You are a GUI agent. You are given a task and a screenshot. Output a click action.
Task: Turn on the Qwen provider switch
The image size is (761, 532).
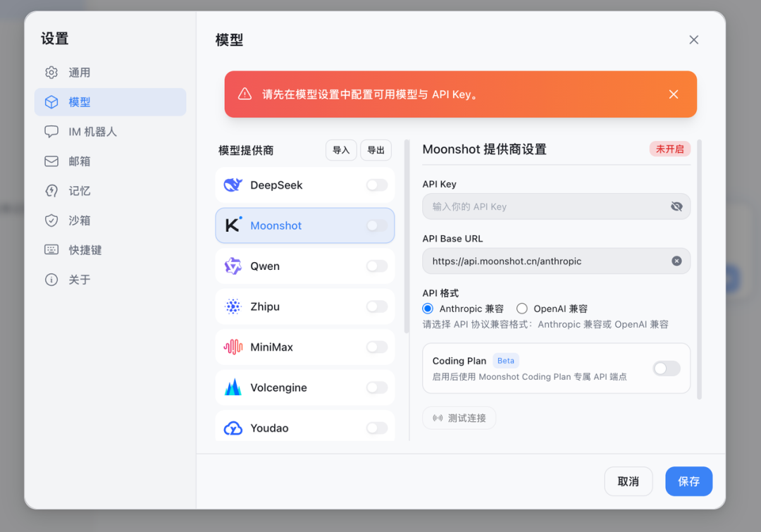[x=377, y=266]
